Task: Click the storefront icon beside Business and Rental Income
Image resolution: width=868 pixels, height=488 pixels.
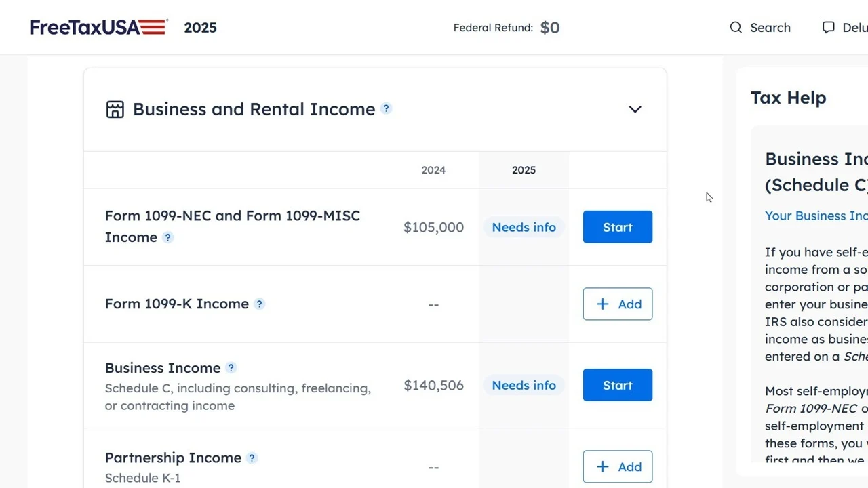Action: pyautogui.click(x=115, y=109)
